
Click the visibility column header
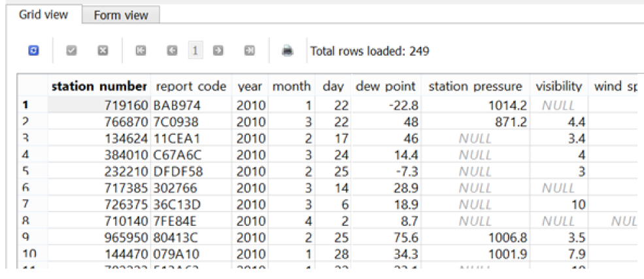tap(559, 86)
